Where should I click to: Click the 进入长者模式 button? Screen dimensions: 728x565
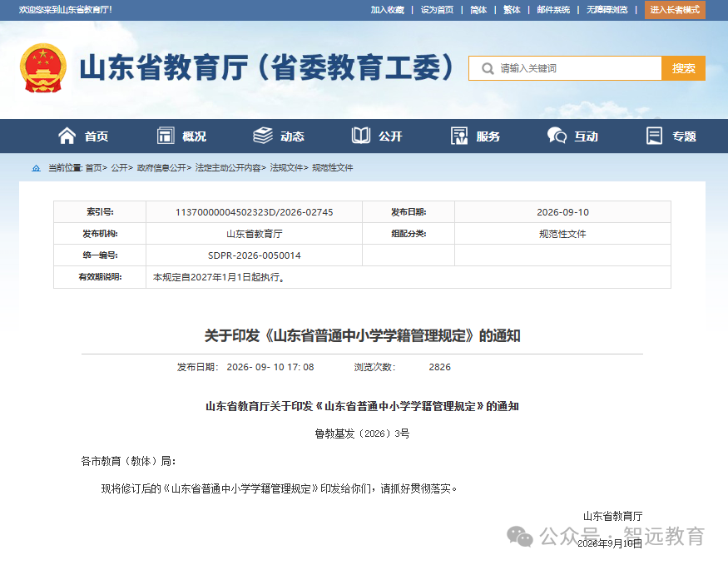point(675,10)
